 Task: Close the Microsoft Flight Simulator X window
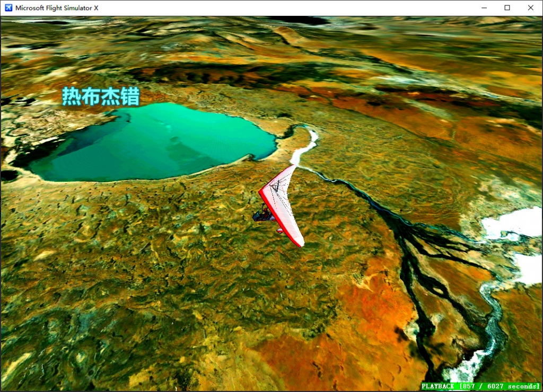click(530, 7)
